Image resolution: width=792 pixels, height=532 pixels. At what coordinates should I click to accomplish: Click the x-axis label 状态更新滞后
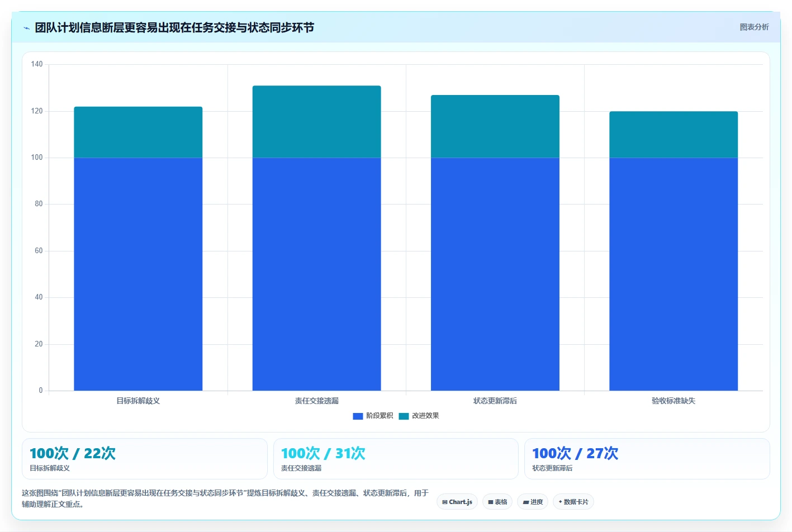tap(495, 401)
